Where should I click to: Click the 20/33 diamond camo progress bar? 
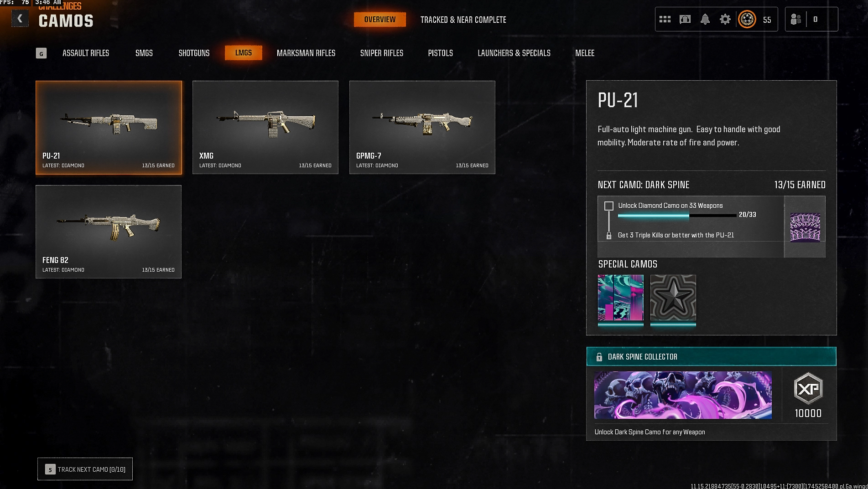click(677, 215)
